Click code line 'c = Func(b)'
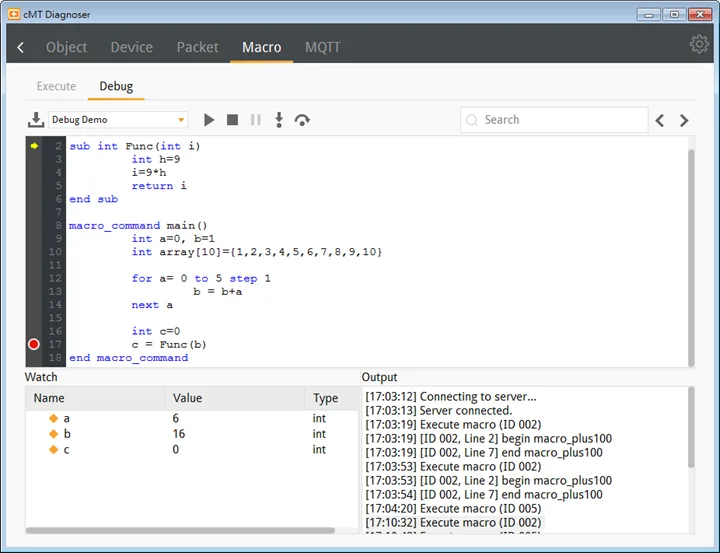 pyautogui.click(x=169, y=344)
